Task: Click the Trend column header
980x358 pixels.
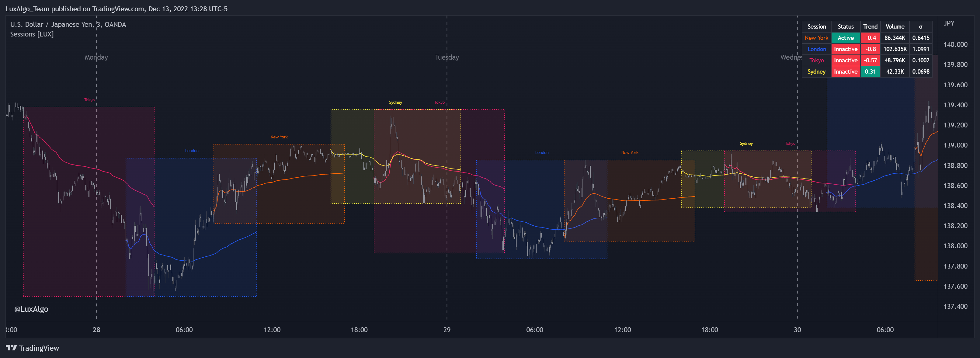Action: [x=870, y=27]
